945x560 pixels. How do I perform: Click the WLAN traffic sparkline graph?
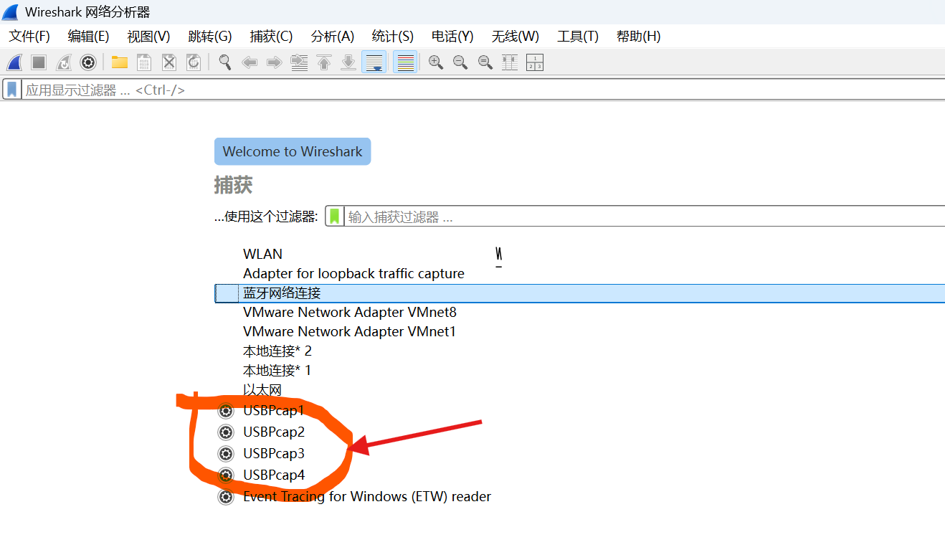(498, 257)
